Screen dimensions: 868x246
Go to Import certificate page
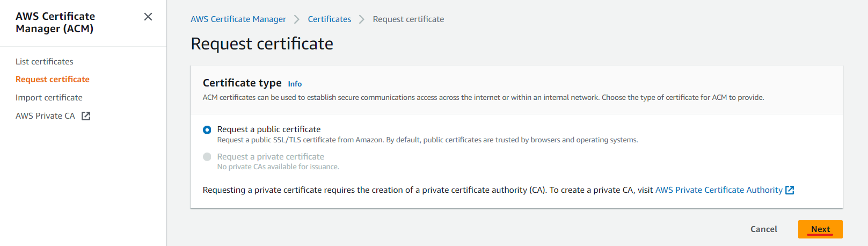49,98
